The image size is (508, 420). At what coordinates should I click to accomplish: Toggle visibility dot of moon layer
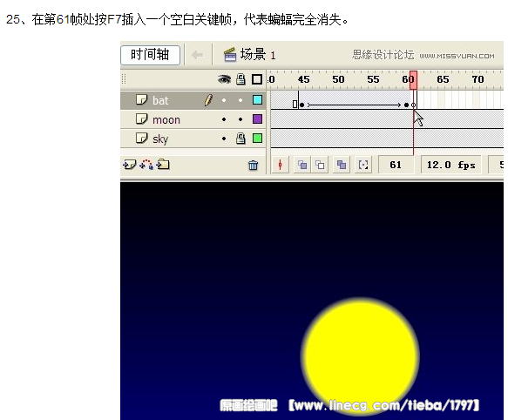[224, 119]
